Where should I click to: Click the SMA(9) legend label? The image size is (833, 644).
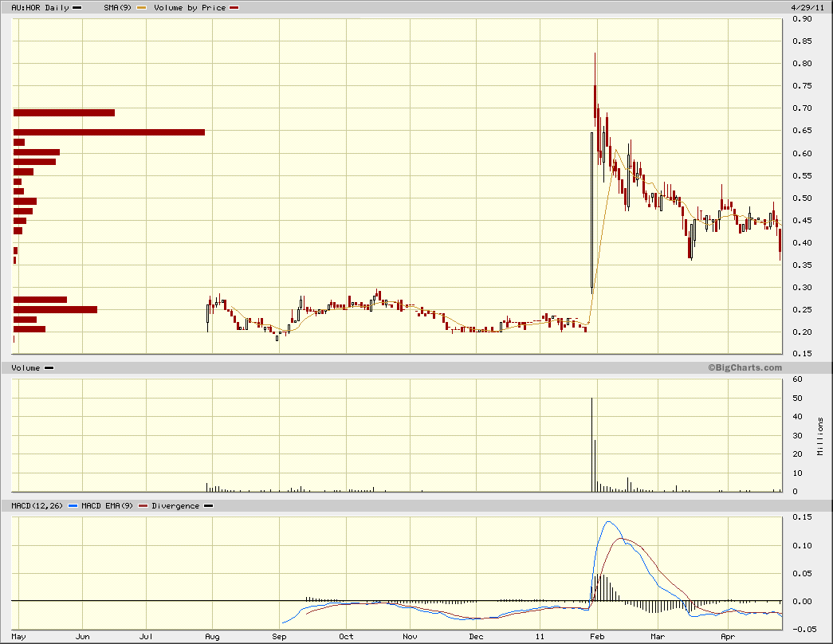point(117,7)
